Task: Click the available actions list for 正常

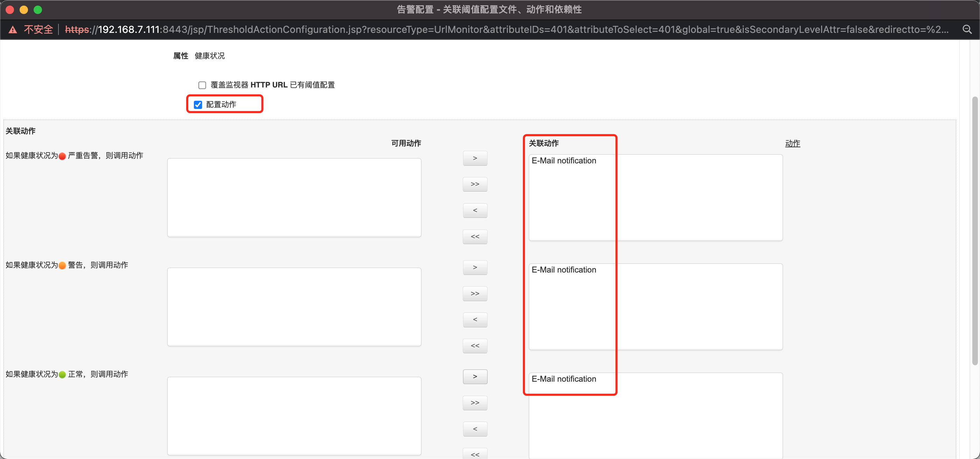Action: tap(294, 416)
